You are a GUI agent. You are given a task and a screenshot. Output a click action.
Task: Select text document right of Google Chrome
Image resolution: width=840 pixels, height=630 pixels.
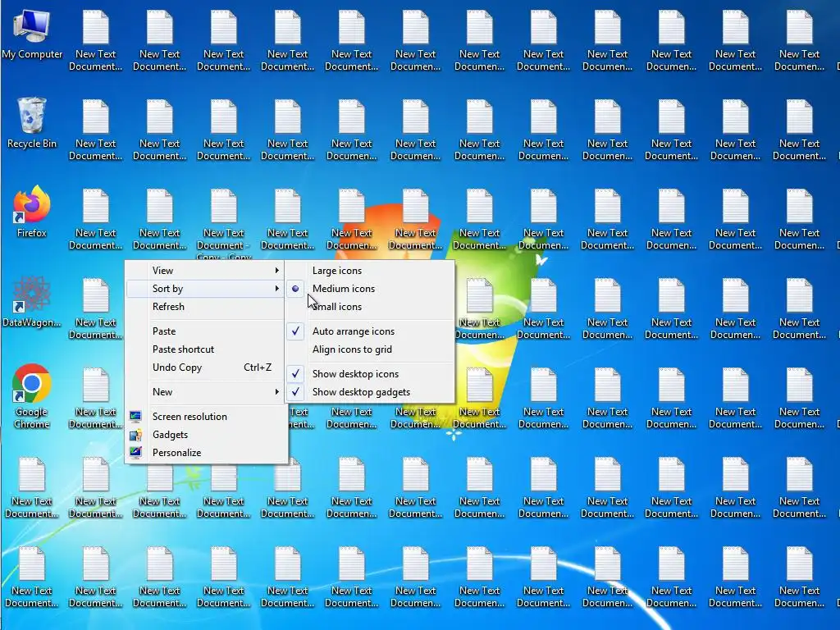95,399
